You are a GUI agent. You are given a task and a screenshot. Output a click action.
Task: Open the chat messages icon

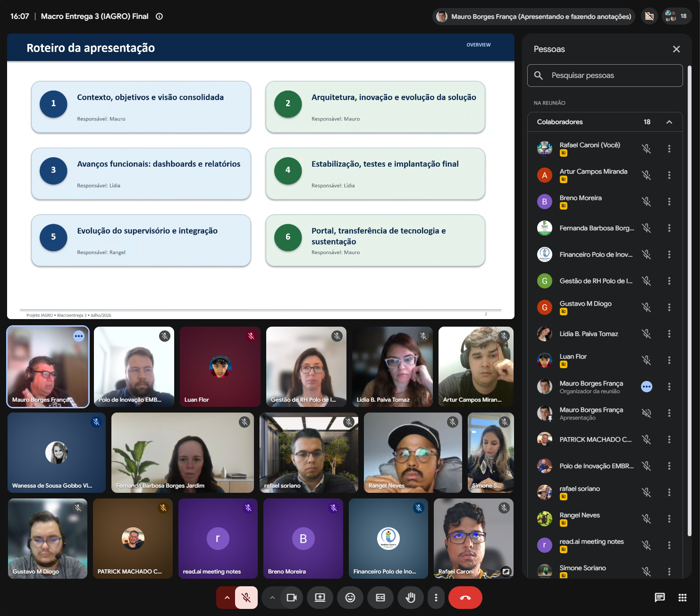pyautogui.click(x=660, y=598)
